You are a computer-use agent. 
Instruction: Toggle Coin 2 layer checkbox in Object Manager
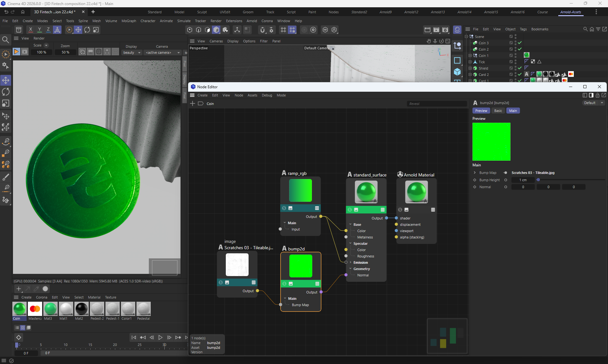pyautogui.click(x=511, y=49)
